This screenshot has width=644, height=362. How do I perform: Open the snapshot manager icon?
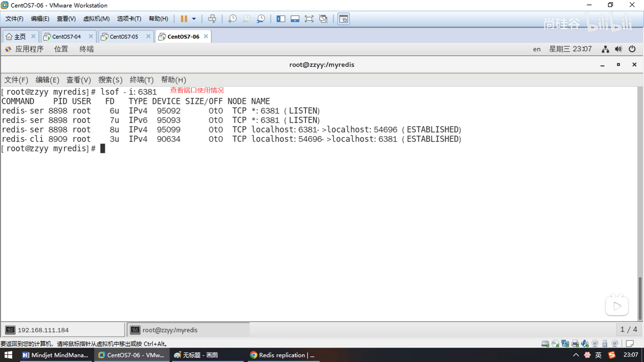pos(261,19)
